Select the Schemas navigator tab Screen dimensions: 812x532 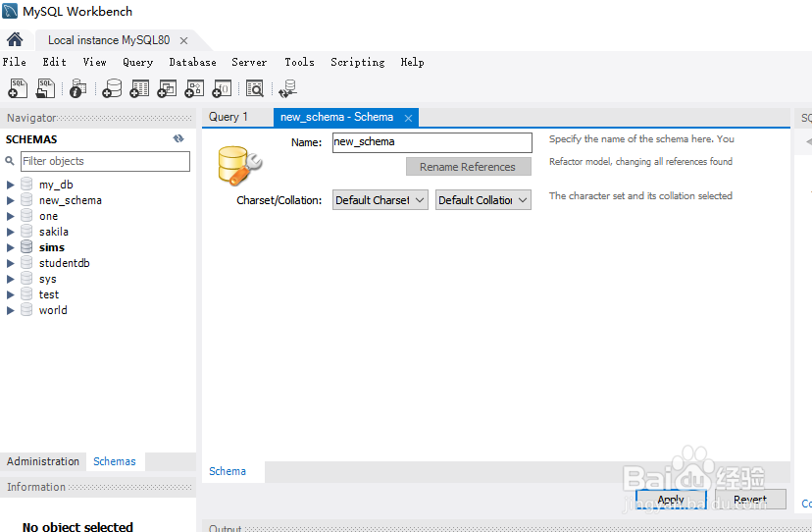tap(115, 461)
